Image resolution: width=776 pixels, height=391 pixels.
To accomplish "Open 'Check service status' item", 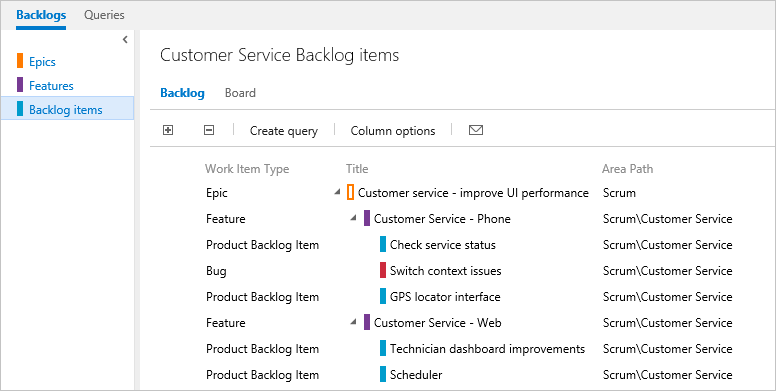I will [x=442, y=244].
